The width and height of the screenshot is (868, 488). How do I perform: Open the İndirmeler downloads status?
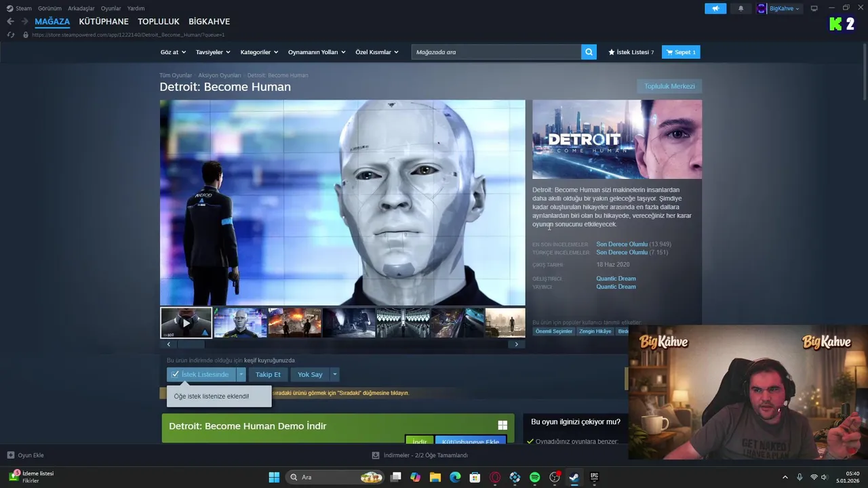click(x=420, y=455)
